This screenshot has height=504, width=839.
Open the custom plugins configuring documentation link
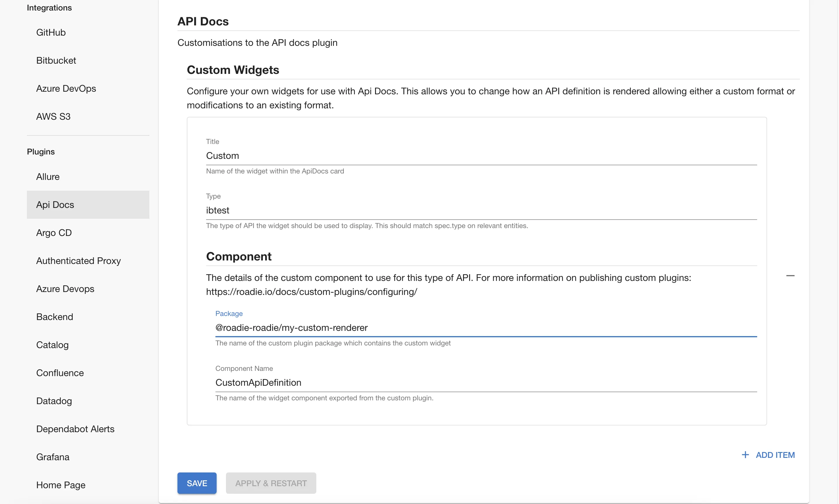(311, 291)
